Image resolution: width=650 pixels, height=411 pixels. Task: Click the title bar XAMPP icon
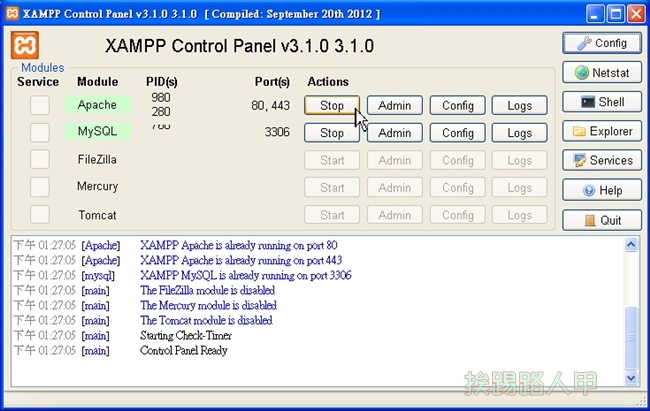12,13
